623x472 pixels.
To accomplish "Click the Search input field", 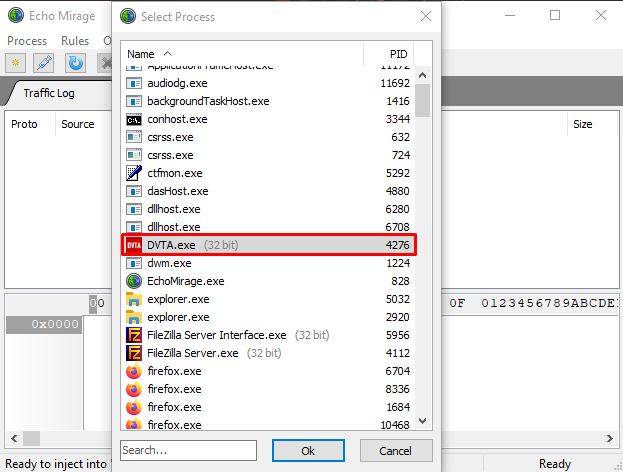I will 188,450.
